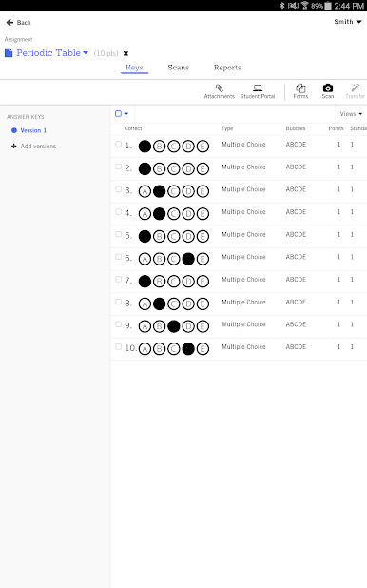Switch to the Scans tab
Image resolution: width=367 pixels, height=588 pixels.
coord(179,68)
